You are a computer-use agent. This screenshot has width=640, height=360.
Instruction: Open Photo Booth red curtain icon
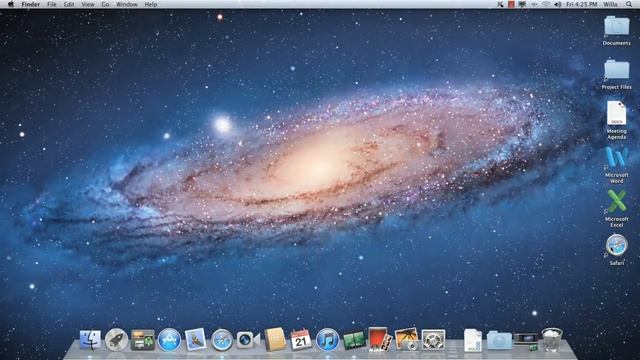[x=380, y=339]
